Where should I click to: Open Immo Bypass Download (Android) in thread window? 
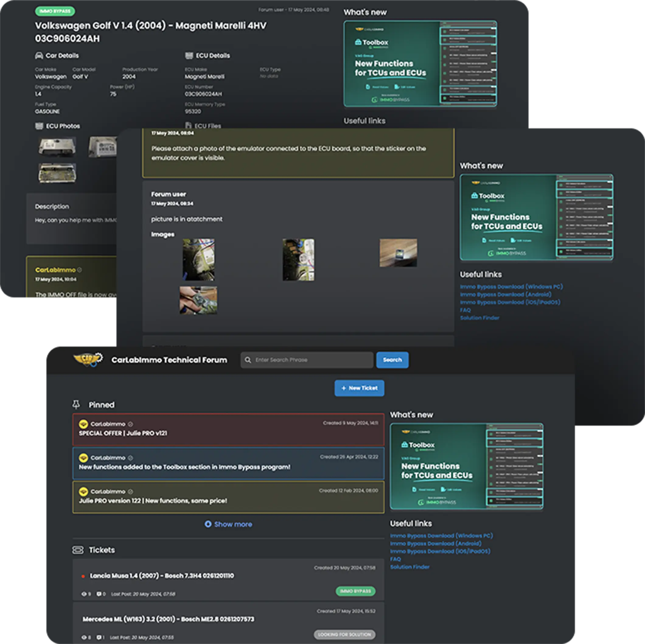505,294
